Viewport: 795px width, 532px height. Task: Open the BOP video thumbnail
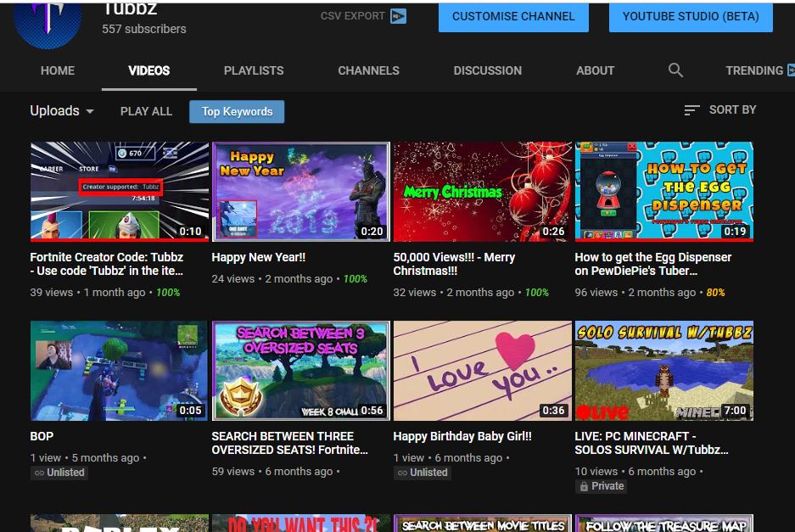point(119,370)
